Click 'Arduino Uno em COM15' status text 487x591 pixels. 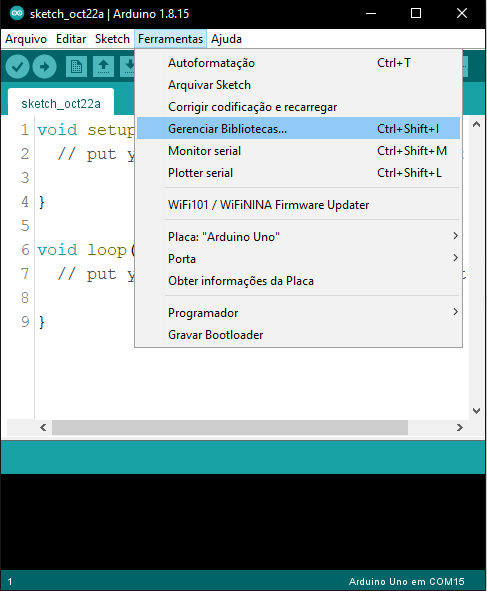click(x=407, y=581)
